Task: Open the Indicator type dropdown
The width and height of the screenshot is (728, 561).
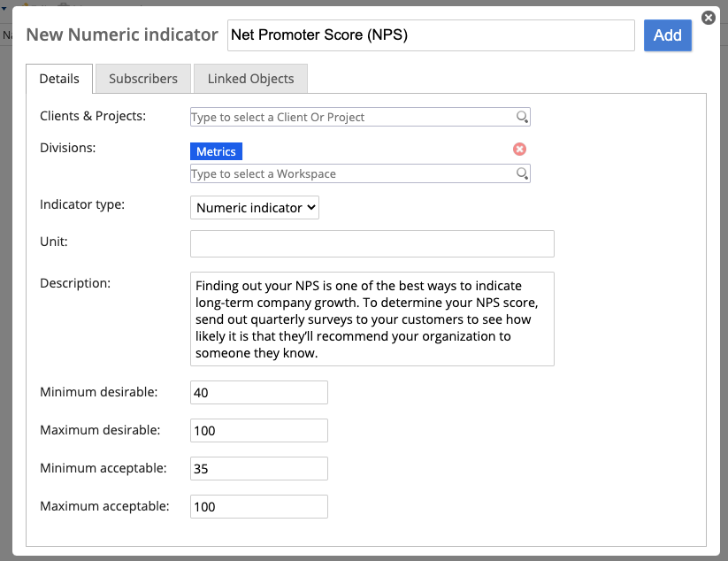Action: click(x=255, y=208)
